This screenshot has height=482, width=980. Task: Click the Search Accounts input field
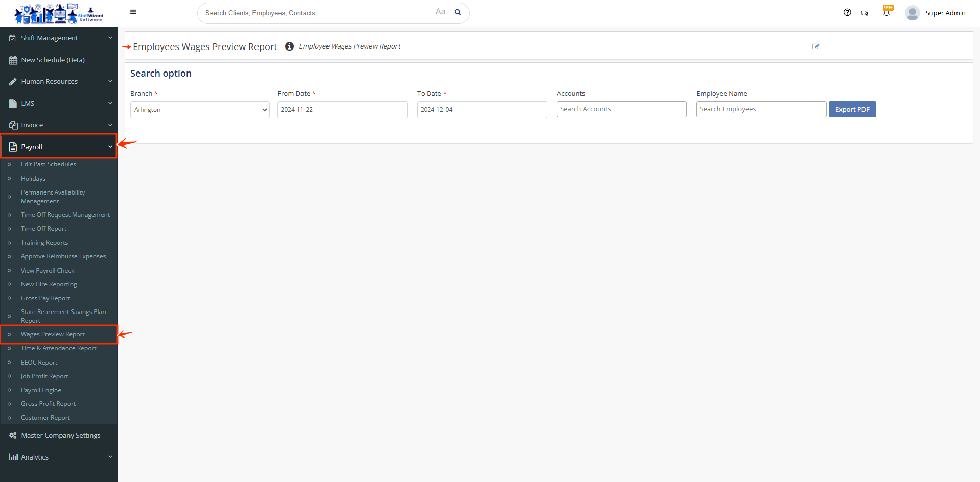click(x=621, y=109)
